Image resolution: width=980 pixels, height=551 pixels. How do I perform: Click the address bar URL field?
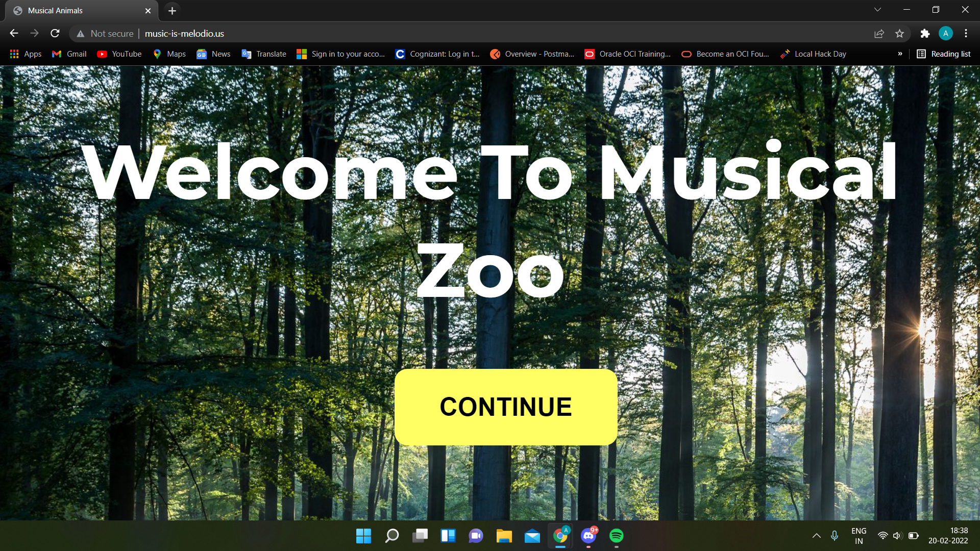pyautogui.click(x=184, y=34)
